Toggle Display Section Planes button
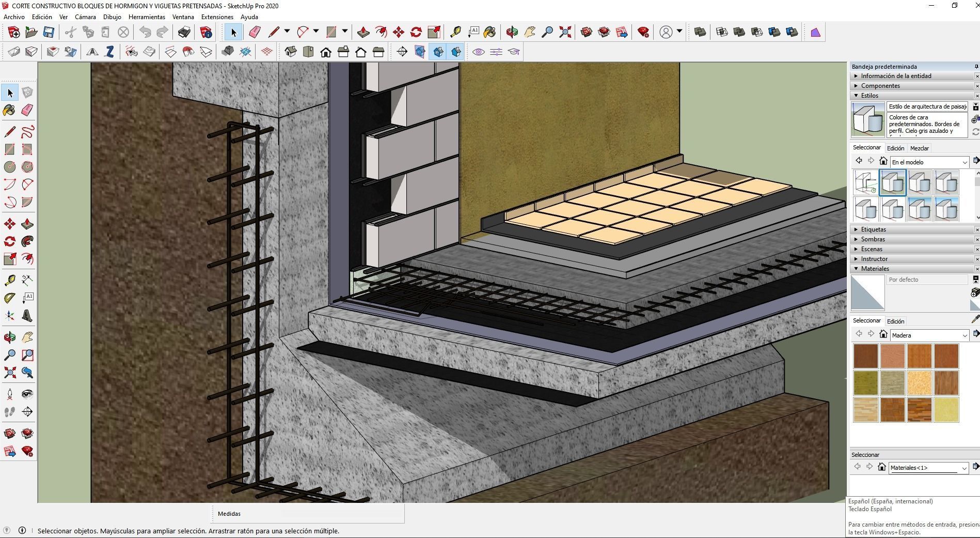This screenshot has width=980, height=538. tap(420, 52)
